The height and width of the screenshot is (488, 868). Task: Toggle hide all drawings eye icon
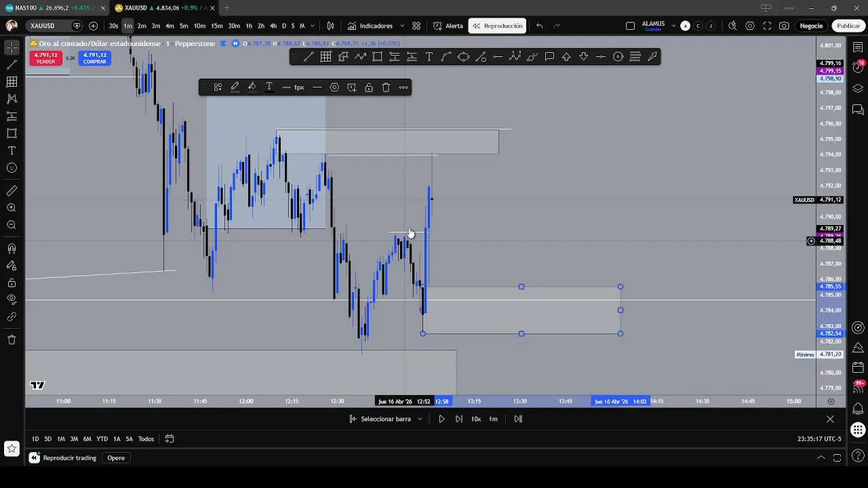click(x=12, y=300)
